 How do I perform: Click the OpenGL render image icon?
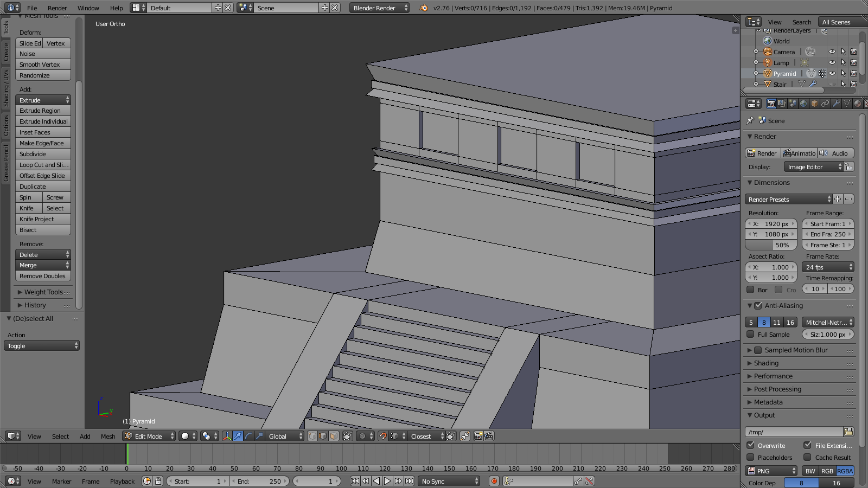point(478,436)
